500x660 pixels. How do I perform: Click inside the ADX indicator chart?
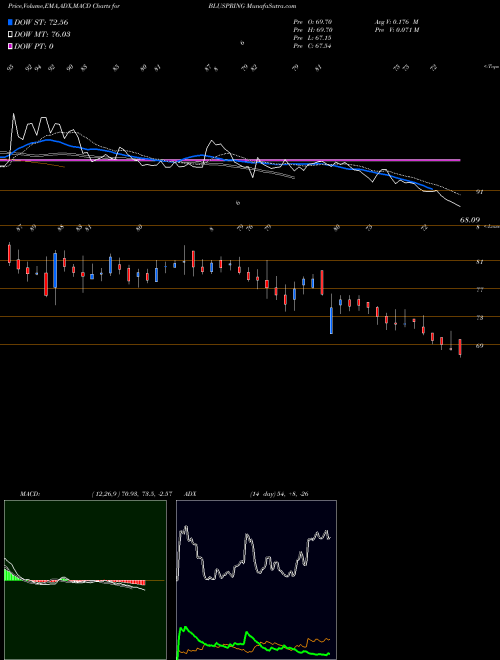click(256, 580)
